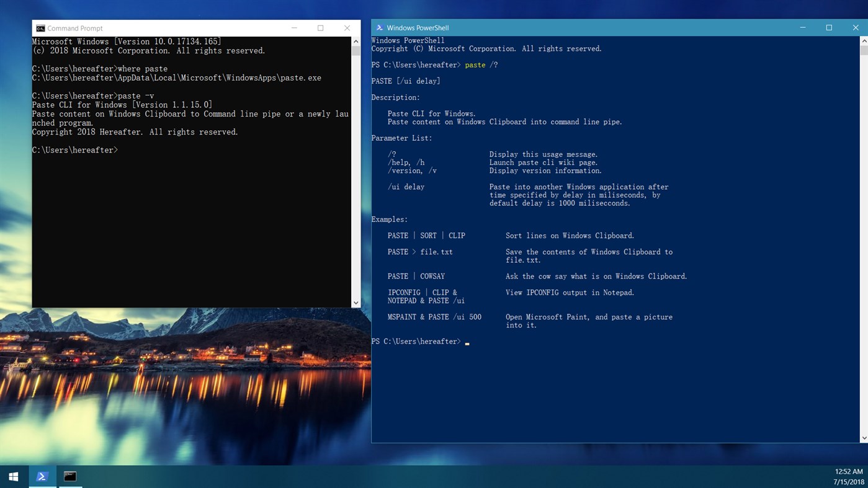The width and height of the screenshot is (868, 488).
Task: Activate PowerShell from the taskbar
Action: (42, 476)
